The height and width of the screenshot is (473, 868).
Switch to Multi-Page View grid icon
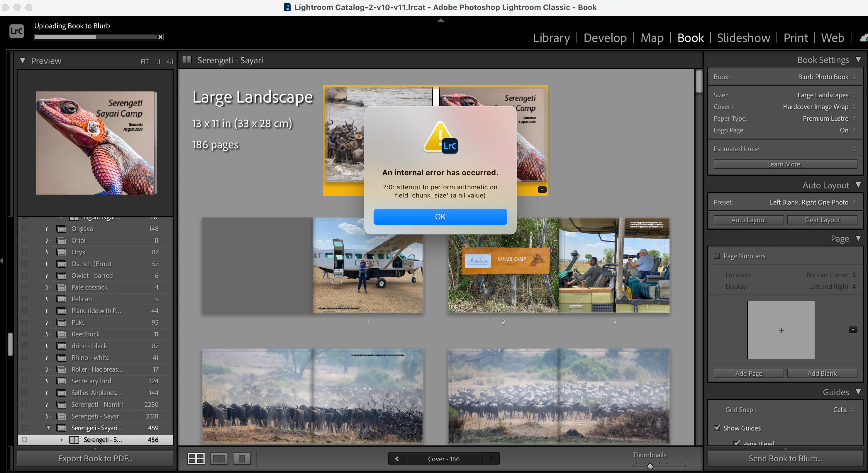[196, 459]
